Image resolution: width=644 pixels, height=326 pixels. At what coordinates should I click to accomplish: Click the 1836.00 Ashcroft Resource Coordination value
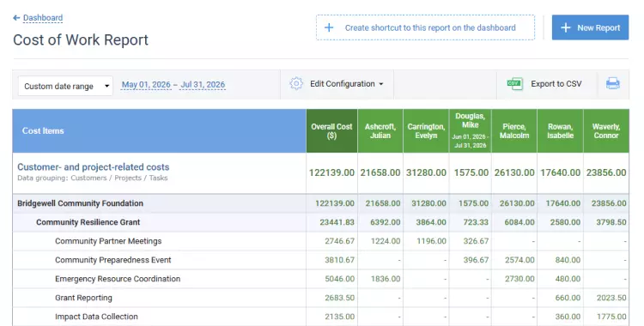click(x=386, y=279)
